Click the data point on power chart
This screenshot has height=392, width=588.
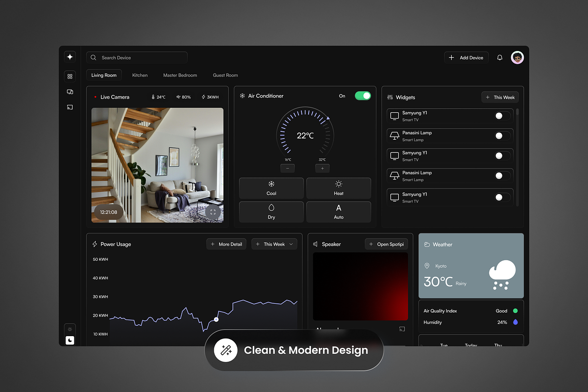pos(216,319)
